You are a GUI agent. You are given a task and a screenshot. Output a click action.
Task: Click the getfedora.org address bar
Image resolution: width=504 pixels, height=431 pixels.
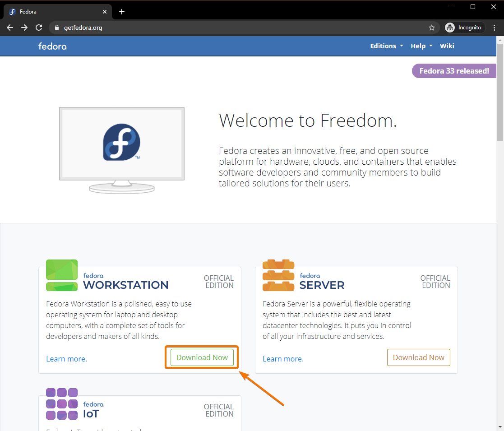(226, 28)
